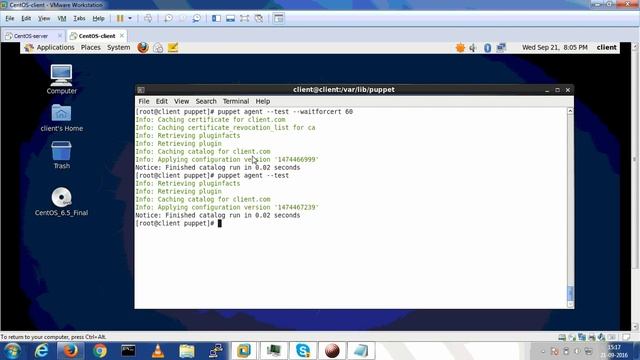640x360 pixels.
Task: Open Skype from the taskbar
Action: pyautogui.click(x=303, y=351)
